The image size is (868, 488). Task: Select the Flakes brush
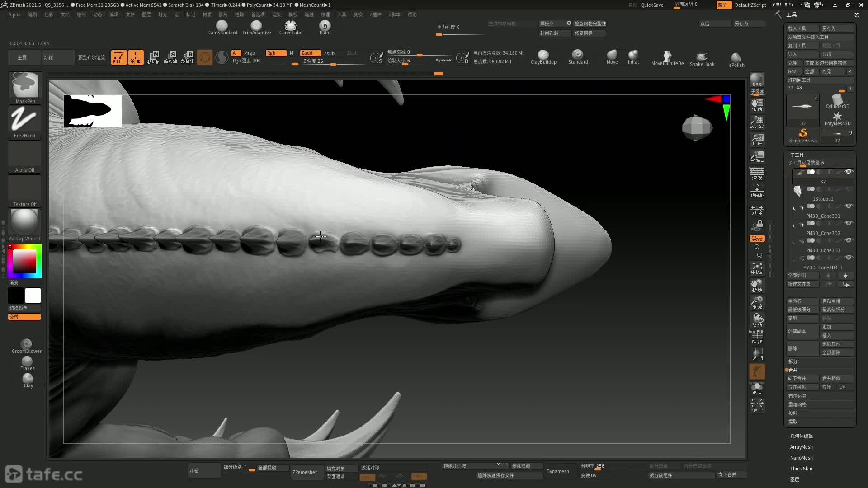pyautogui.click(x=27, y=363)
